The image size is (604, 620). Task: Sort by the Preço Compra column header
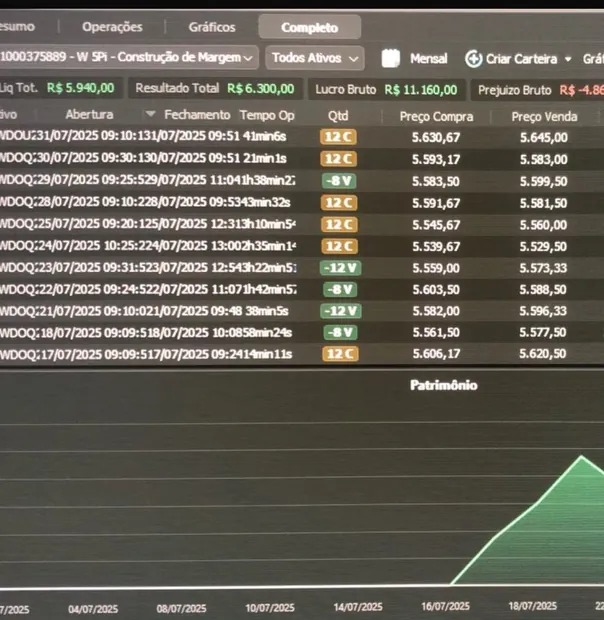[x=436, y=117]
